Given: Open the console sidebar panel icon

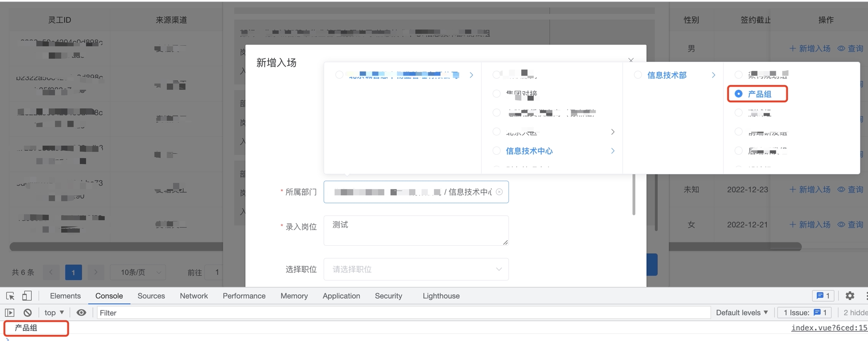Looking at the screenshot, I should (10, 313).
